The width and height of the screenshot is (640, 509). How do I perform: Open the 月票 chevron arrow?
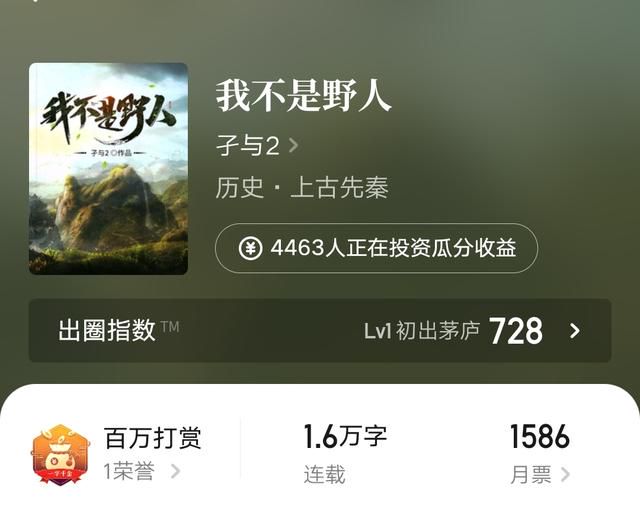click(x=565, y=474)
